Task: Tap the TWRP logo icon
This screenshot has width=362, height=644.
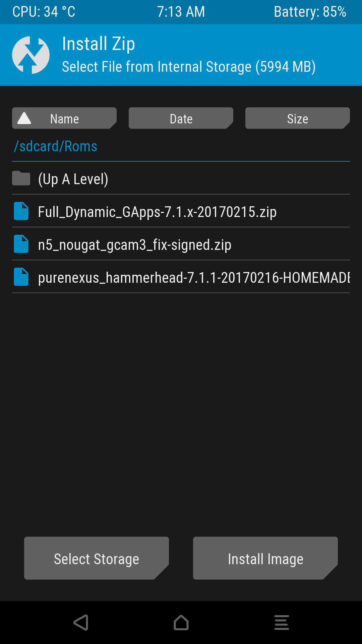Action: point(31,55)
